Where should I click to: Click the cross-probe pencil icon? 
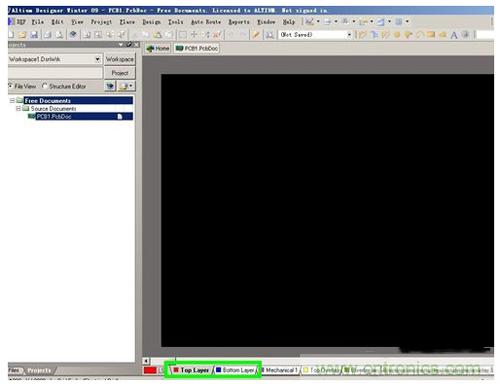(x=256, y=35)
